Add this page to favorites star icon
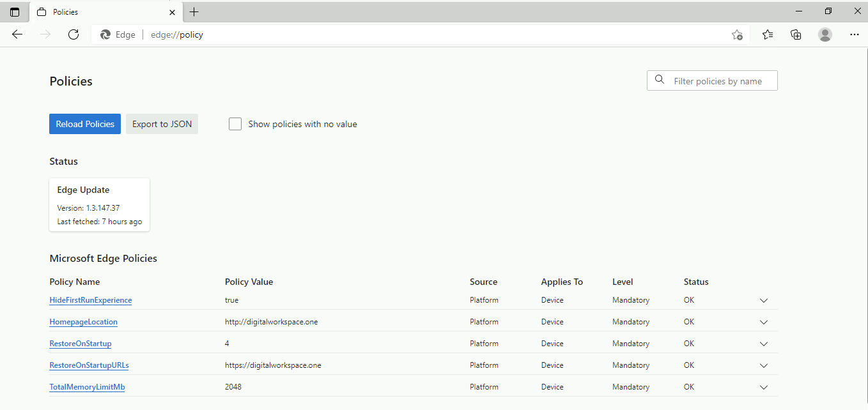This screenshot has width=868, height=410. [737, 35]
